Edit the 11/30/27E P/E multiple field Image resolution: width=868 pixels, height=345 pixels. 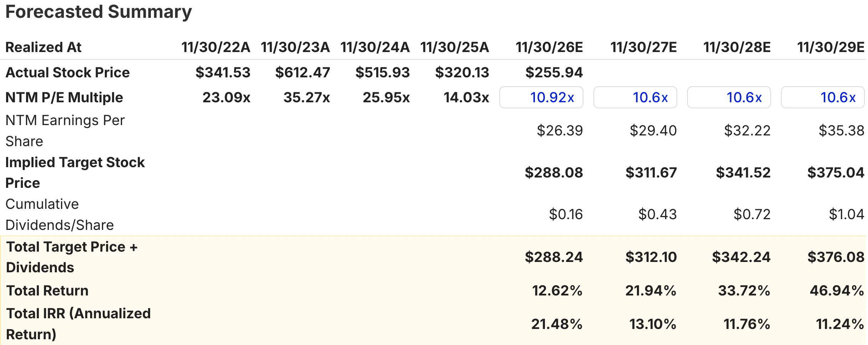click(x=635, y=97)
